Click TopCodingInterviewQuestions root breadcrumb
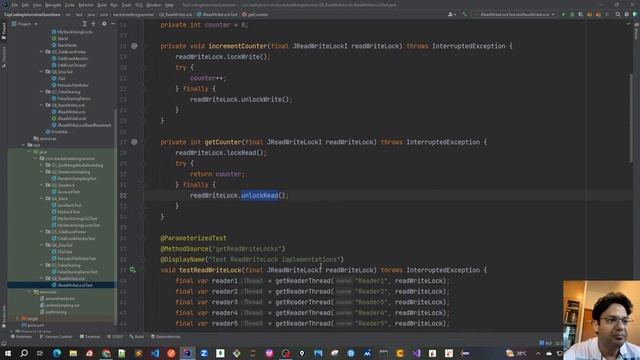This screenshot has height=360, width=640. click(32, 14)
